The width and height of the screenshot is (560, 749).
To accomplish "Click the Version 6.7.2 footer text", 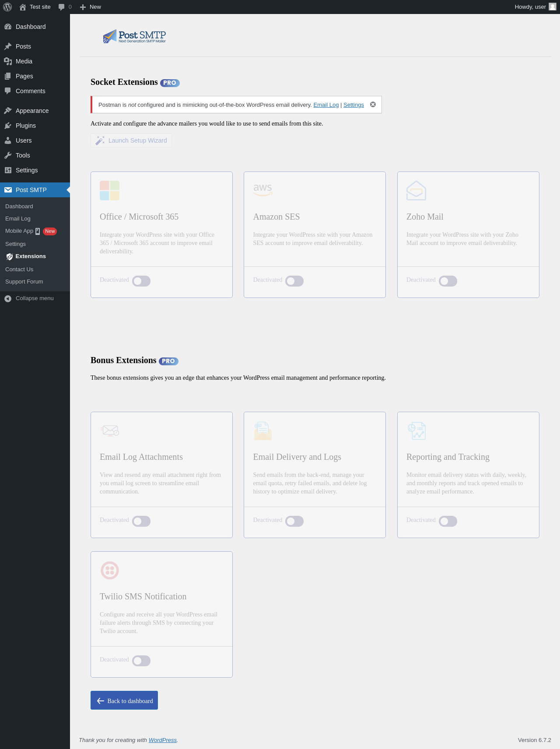I will (535, 740).
